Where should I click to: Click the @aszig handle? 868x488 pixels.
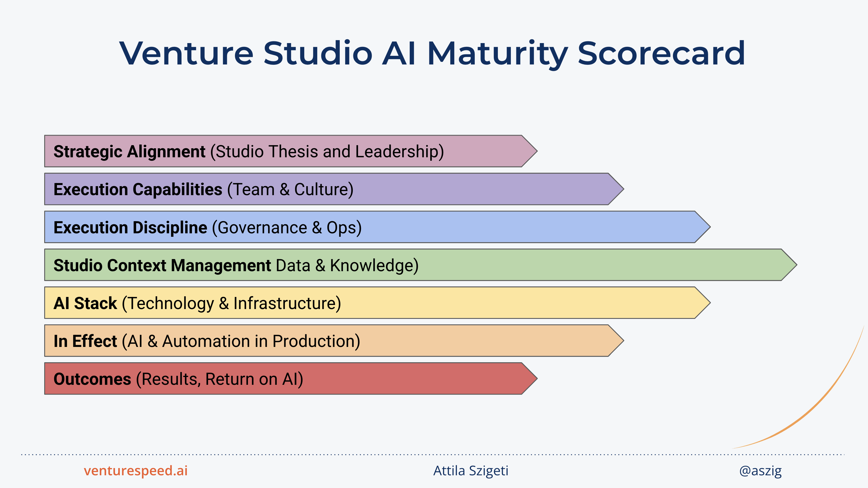click(x=760, y=471)
